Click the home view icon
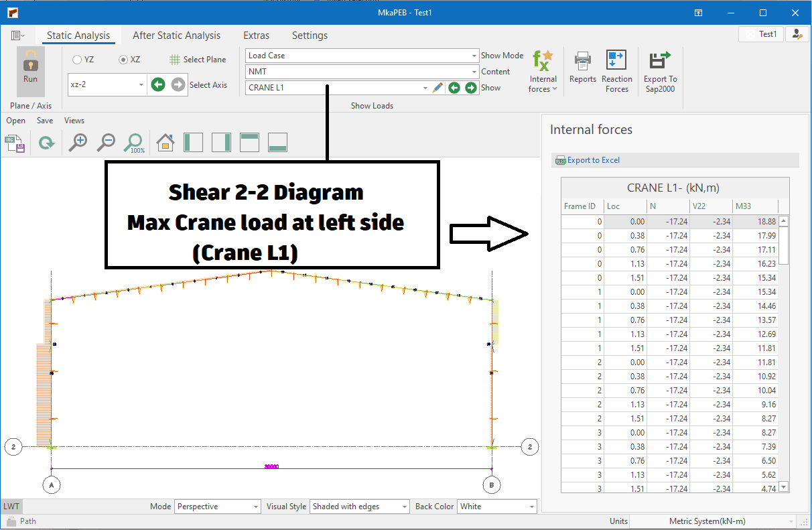This screenshot has width=812, height=530. point(165,142)
